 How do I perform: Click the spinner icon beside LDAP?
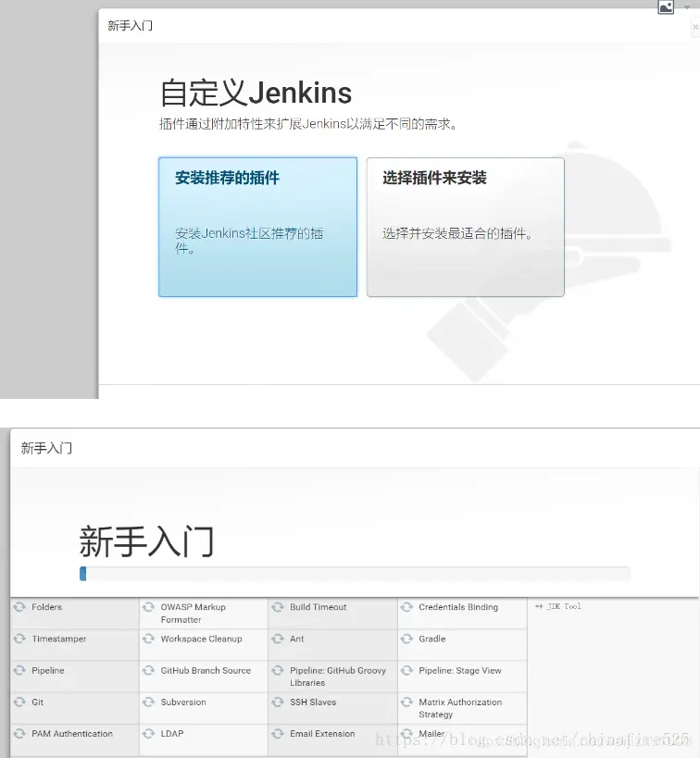coord(148,733)
